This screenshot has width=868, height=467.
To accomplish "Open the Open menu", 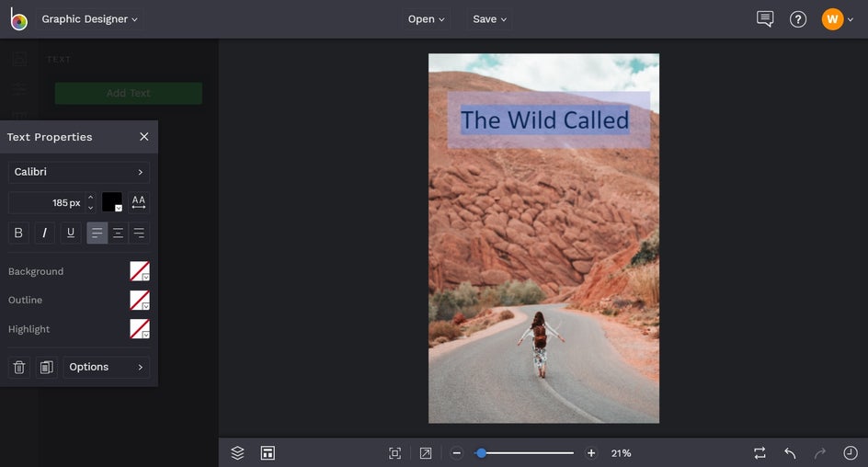I will (426, 18).
